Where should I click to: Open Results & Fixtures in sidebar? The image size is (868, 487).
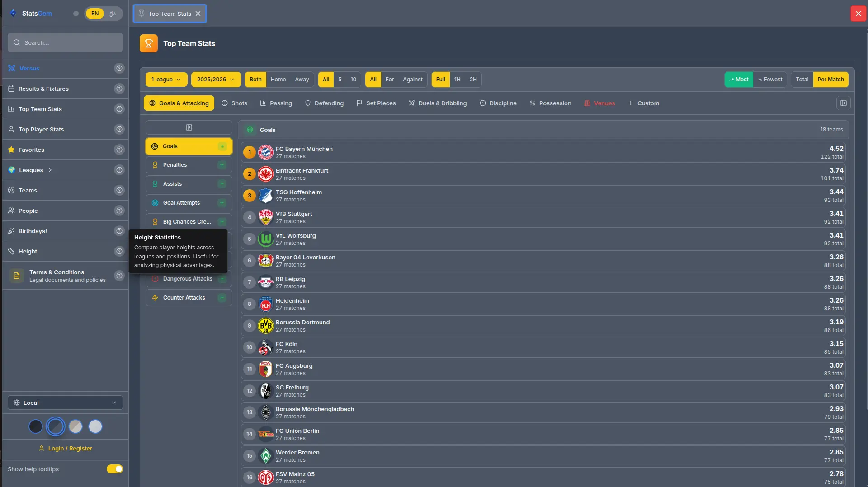pyautogui.click(x=43, y=89)
